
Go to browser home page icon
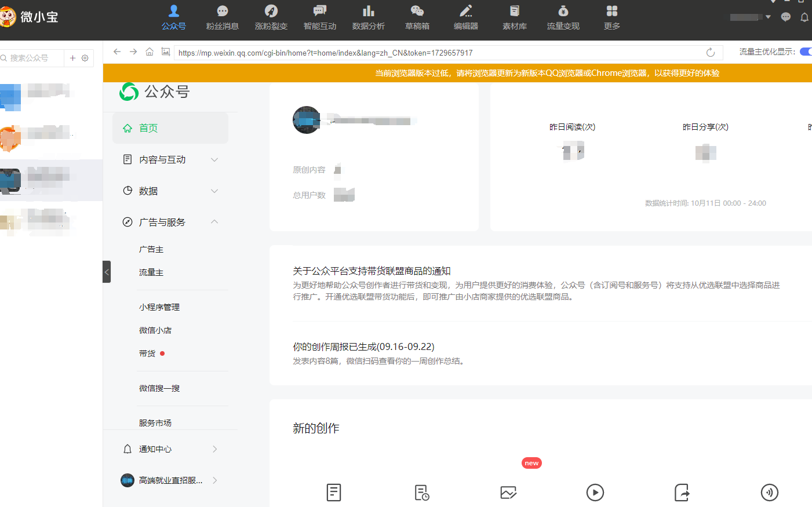point(150,52)
